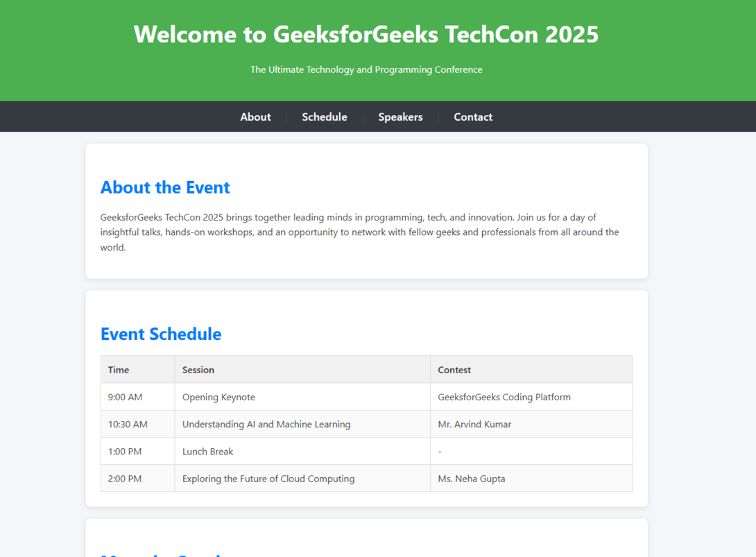Click the conference subtitle tagline text
This screenshot has height=557, width=756.
(366, 69)
